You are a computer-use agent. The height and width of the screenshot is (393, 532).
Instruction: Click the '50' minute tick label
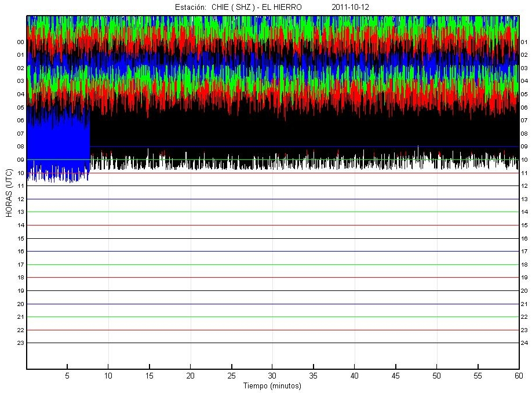(436, 376)
